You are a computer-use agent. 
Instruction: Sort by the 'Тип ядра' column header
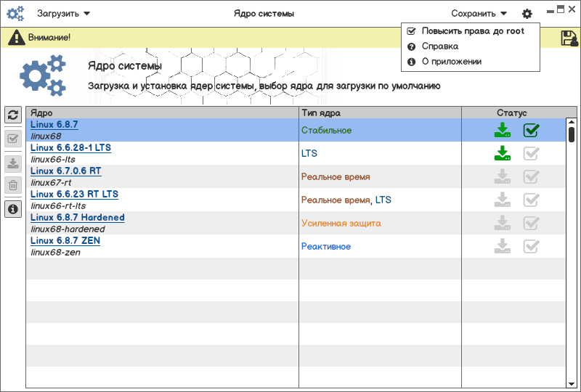tap(321, 113)
